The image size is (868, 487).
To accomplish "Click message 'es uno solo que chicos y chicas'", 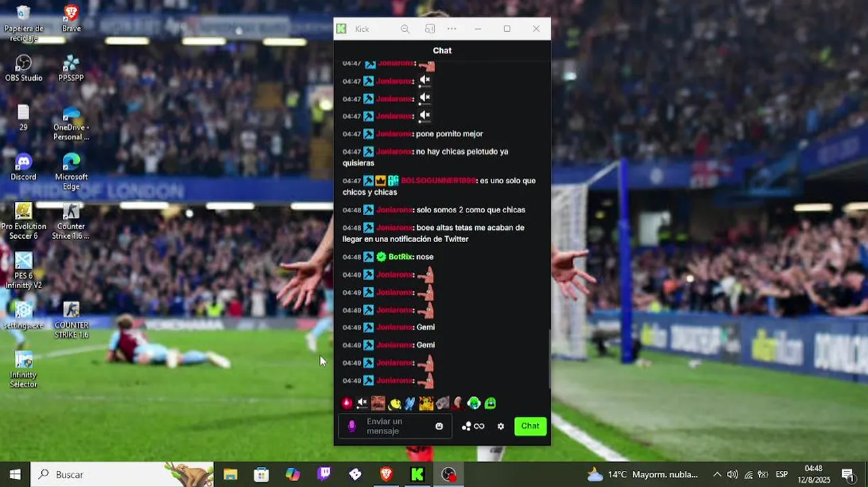I will tap(439, 187).
